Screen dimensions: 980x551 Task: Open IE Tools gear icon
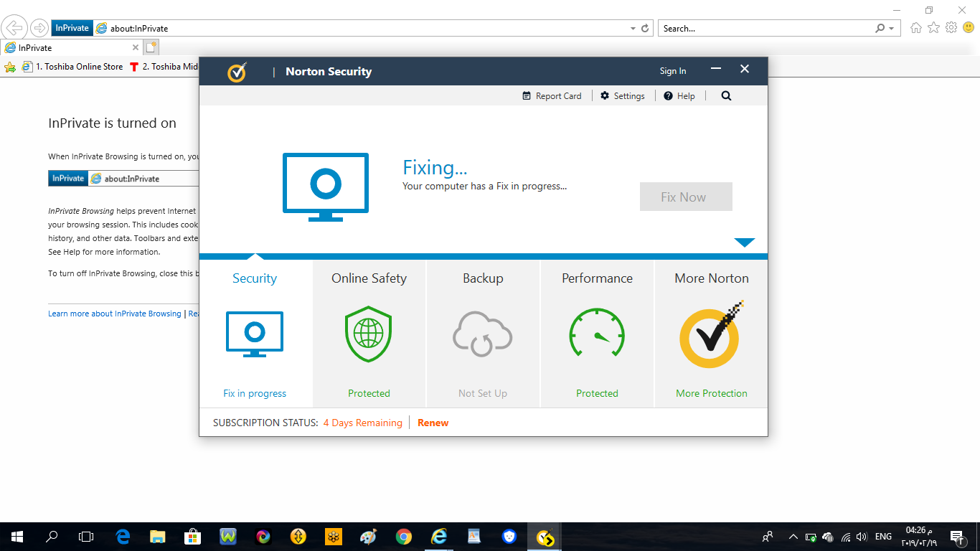click(951, 28)
